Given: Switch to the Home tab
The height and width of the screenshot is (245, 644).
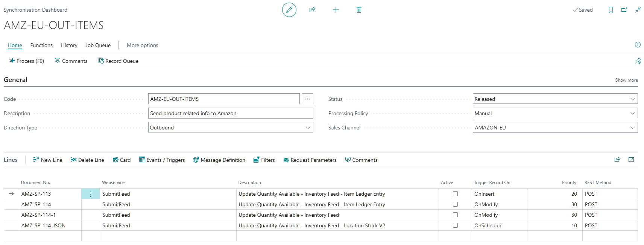Looking at the screenshot, I should pos(15,45).
